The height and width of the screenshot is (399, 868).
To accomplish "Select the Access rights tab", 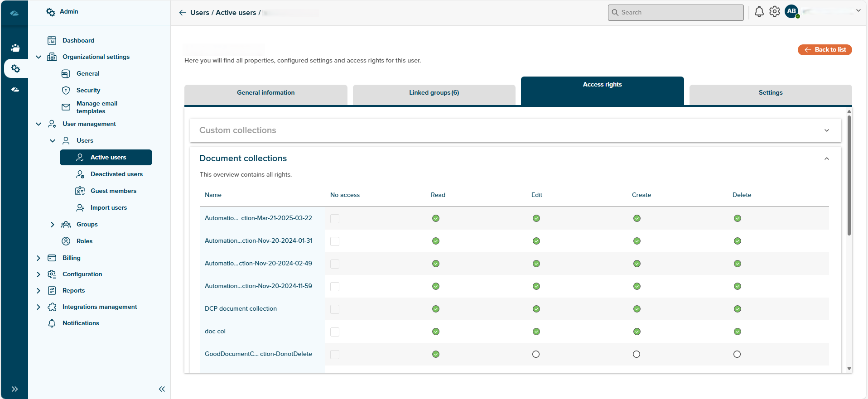I will (603, 91).
